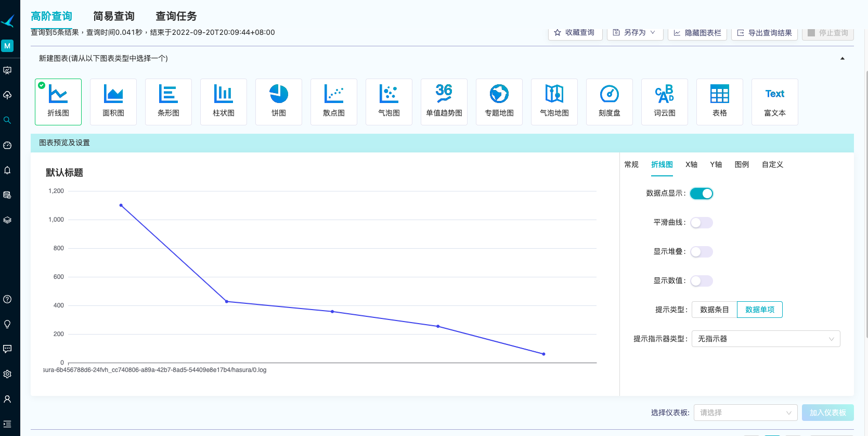Screen dimensions: 868x436
Task: Click the 停止查询 button
Action: point(828,32)
